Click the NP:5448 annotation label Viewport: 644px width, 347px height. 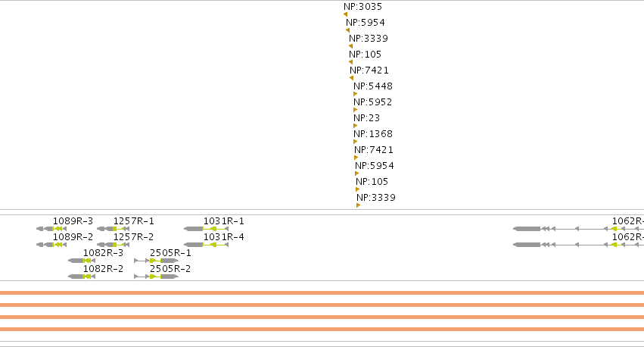373,86
